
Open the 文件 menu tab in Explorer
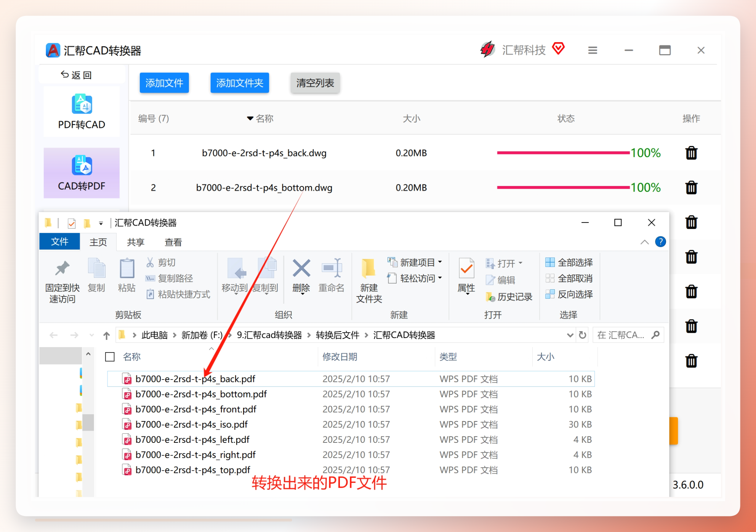point(59,242)
